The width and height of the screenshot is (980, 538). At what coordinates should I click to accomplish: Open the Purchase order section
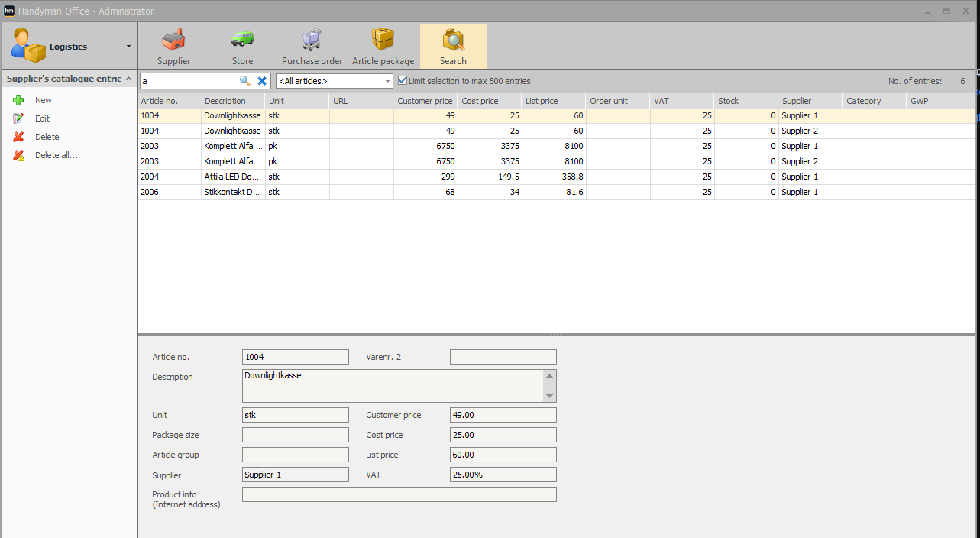click(x=312, y=46)
